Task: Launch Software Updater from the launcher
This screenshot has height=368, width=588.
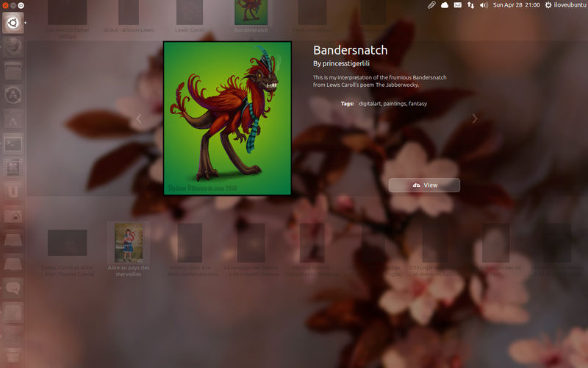Action: [12, 95]
